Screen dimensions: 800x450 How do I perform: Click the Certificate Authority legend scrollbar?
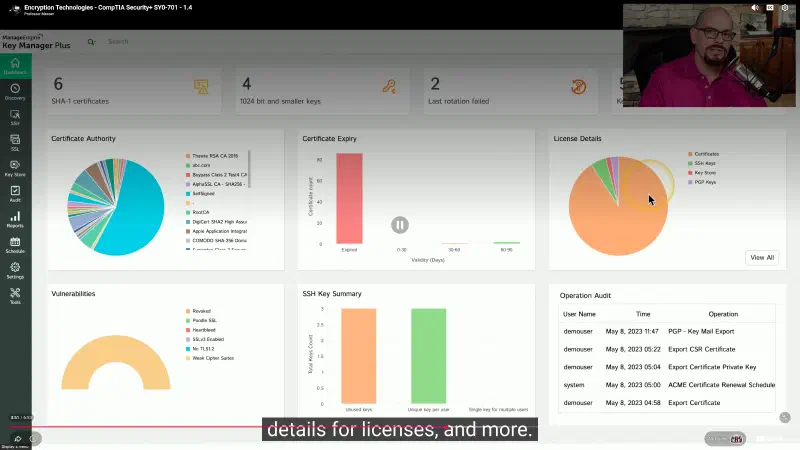pos(249,169)
